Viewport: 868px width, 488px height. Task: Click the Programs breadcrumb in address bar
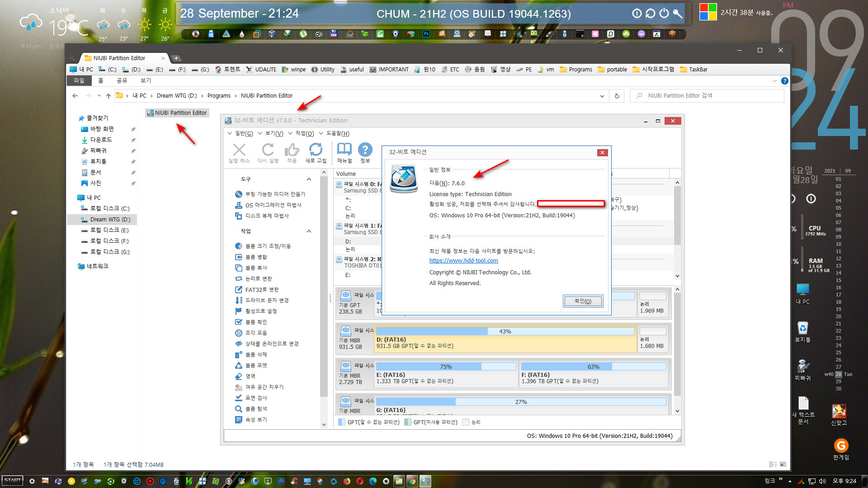pos(219,96)
